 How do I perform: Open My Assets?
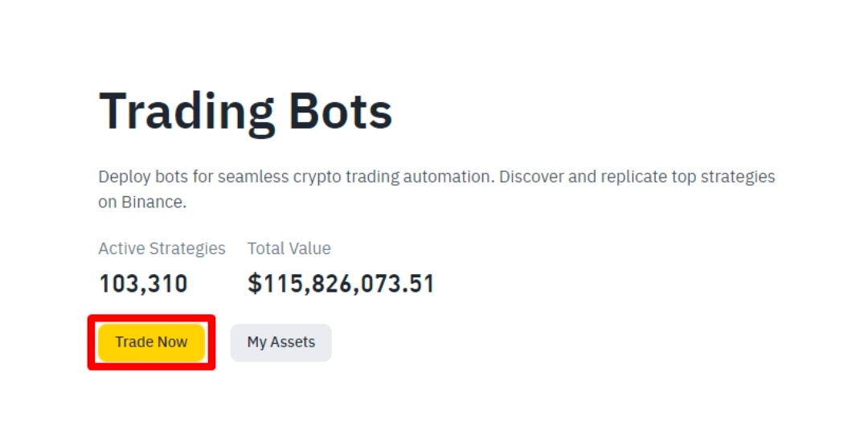point(280,342)
